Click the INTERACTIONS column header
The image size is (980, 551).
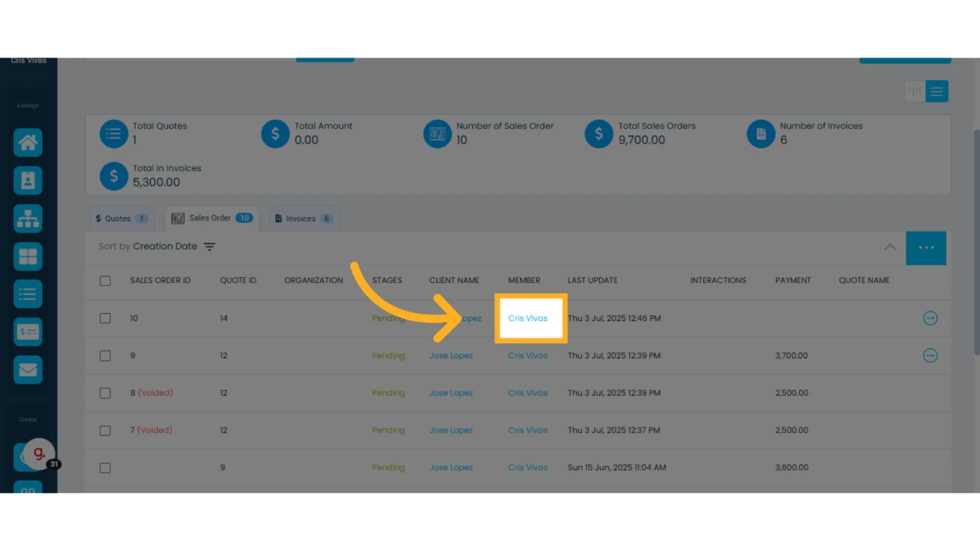pos(718,281)
